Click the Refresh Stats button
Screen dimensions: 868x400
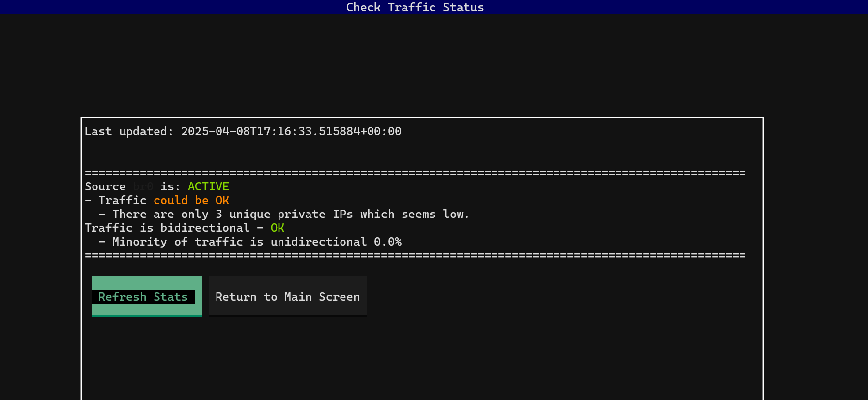click(x=147, y=297)
